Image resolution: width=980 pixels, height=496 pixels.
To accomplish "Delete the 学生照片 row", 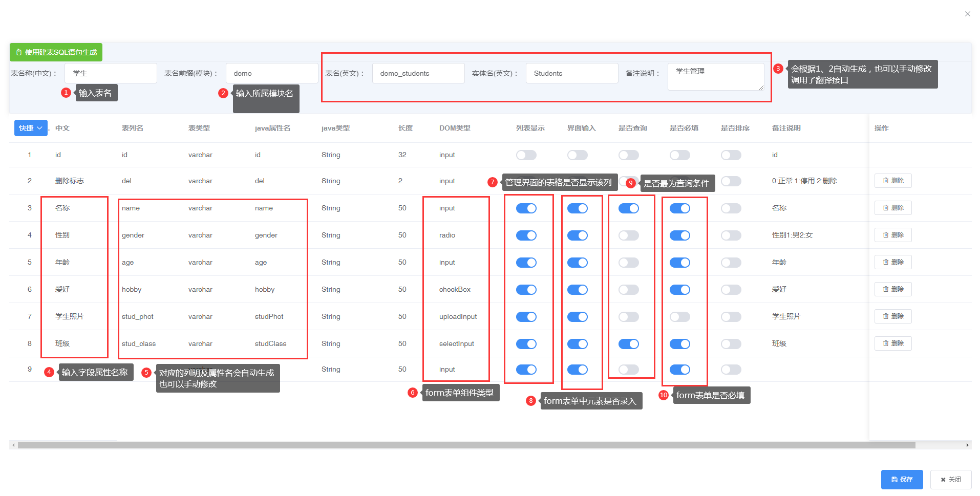I will pyautogui.click(x=893, y=316).
